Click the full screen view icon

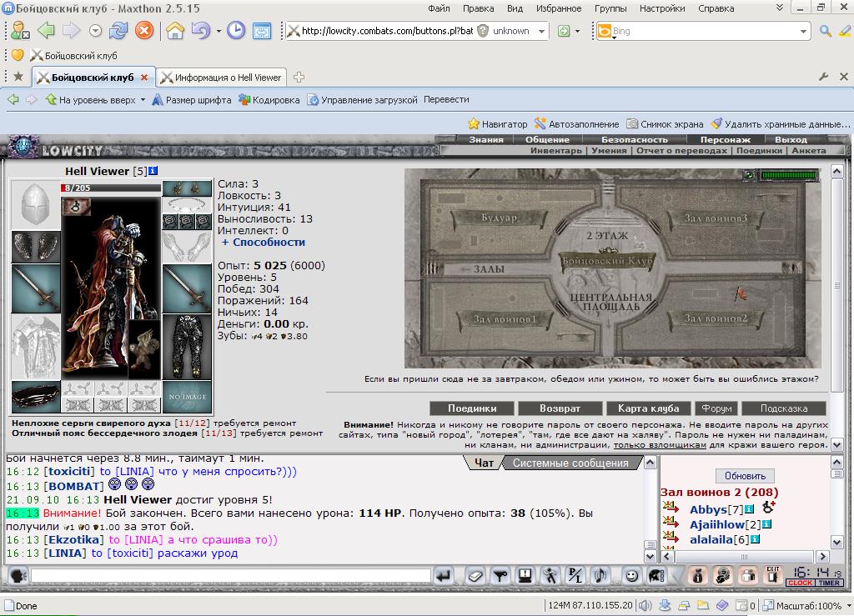click(x=261, y=31)
